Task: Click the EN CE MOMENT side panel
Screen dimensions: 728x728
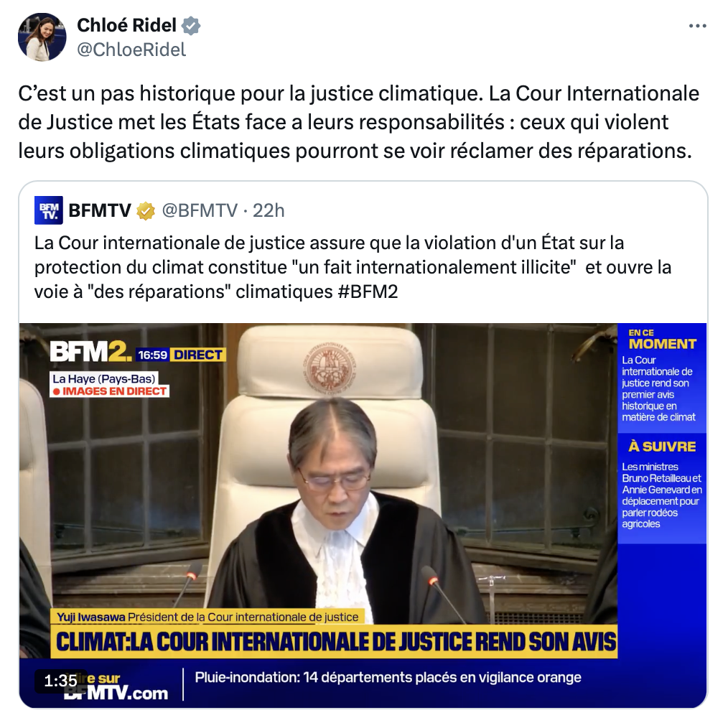Action: (x=662, y=376)
